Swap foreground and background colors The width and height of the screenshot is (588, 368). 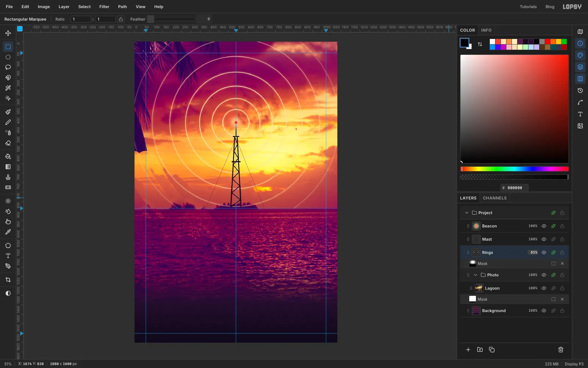click(x=480, y=44)
